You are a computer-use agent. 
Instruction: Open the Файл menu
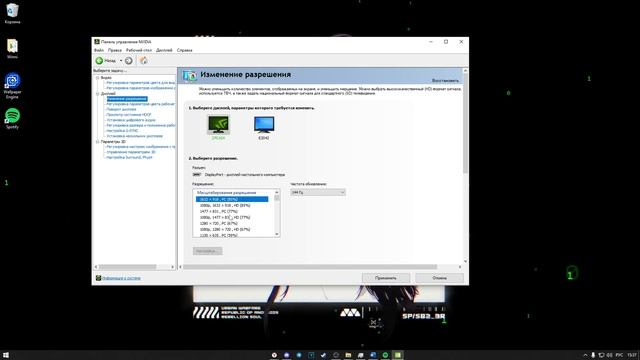point(99,50)
